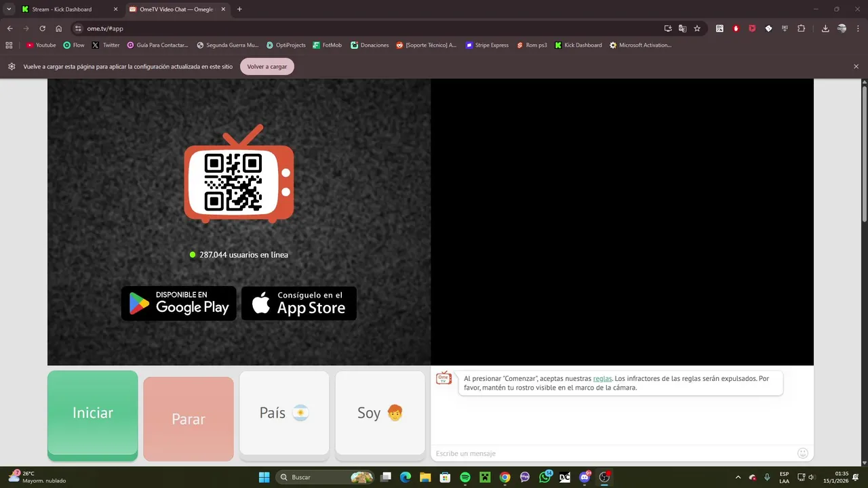Go to browser home page
Viewport: 868px width, 488px height.
coord(59,28)
